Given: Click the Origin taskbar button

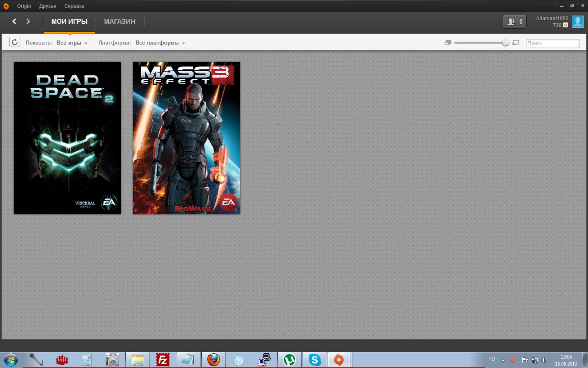Looking at the screenshot, I should click(x=339, y=360).
